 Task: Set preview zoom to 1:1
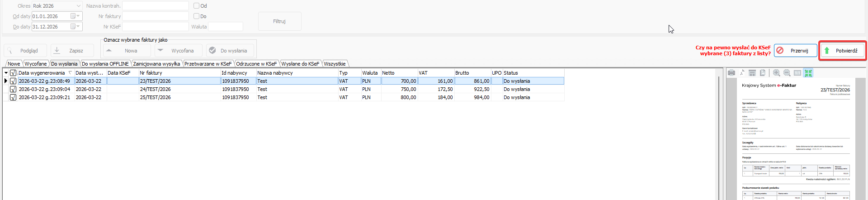797,73
